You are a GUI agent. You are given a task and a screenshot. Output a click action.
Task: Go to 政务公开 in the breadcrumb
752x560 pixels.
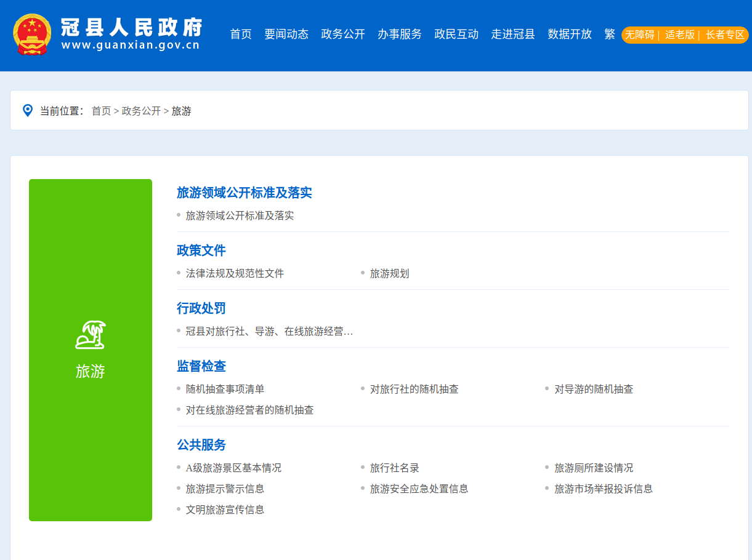point(141,111)
